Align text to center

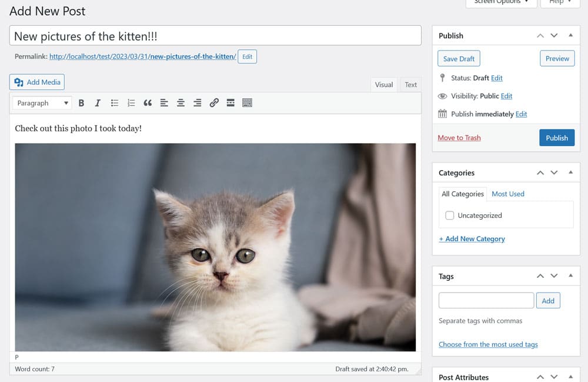[181, 103]
